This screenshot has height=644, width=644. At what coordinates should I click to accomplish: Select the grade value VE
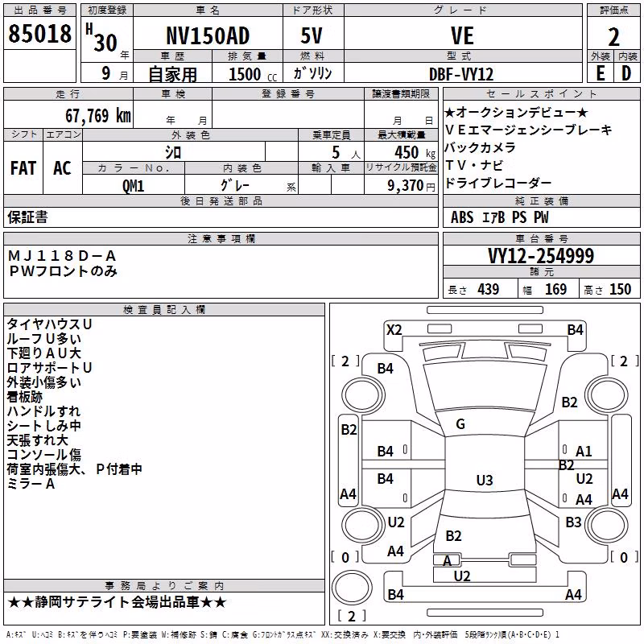[462, 35]
